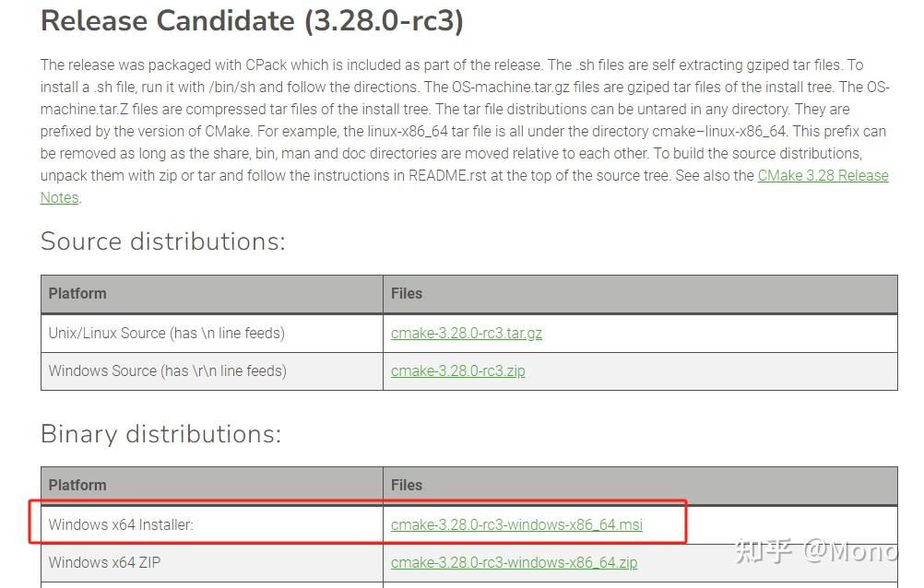Download cmake-3.28.0-rc3.tar.gz source archive

coord(467,334)
